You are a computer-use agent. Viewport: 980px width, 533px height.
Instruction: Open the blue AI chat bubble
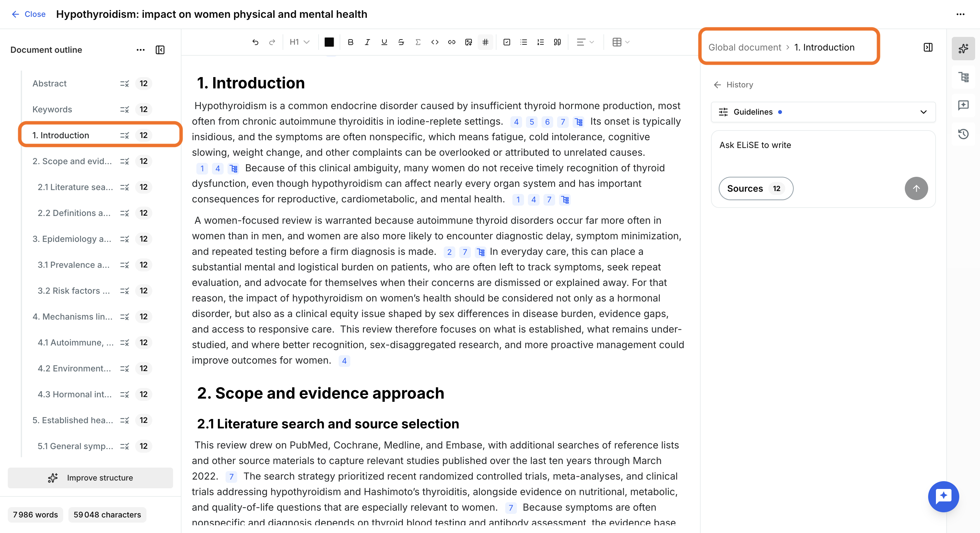(943, 496)
